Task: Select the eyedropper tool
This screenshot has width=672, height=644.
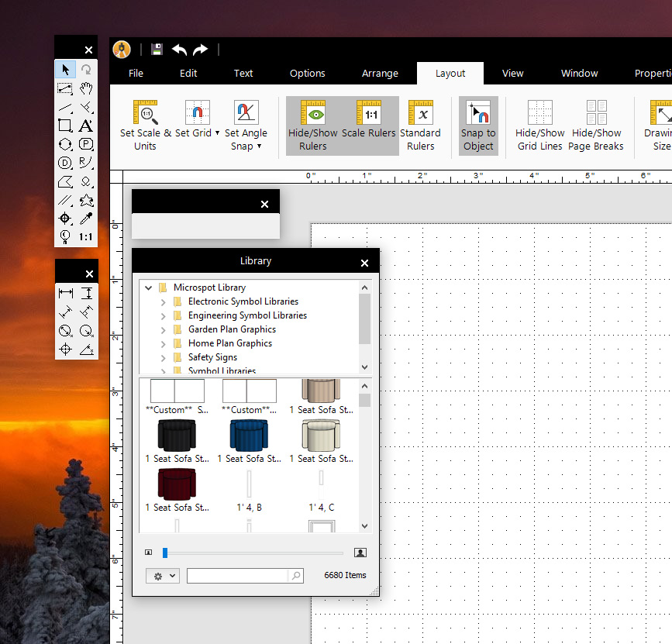Action: [87, 219]
